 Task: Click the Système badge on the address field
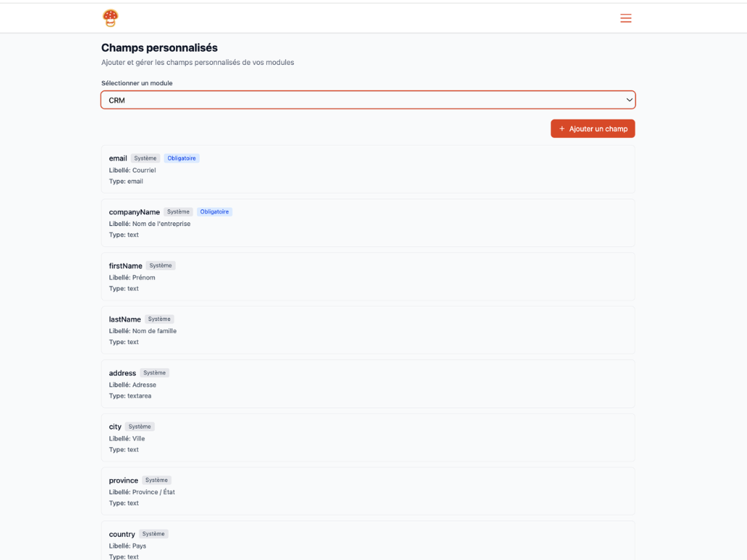coord(154,373)
